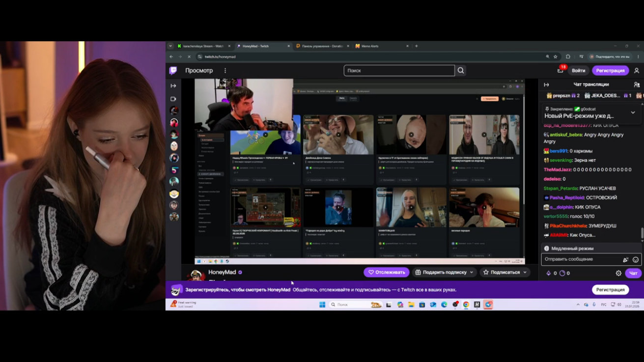Viewport: 644px width, 362px height.
Task: Expand the left channel sidebar arrow
Action: click(173, 86)
